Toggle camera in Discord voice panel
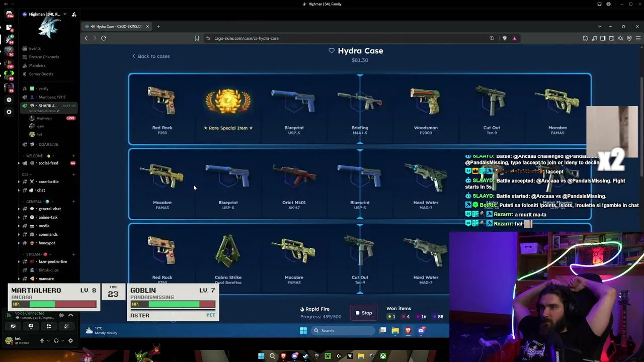The image size is (644, 362). [13, 326]
